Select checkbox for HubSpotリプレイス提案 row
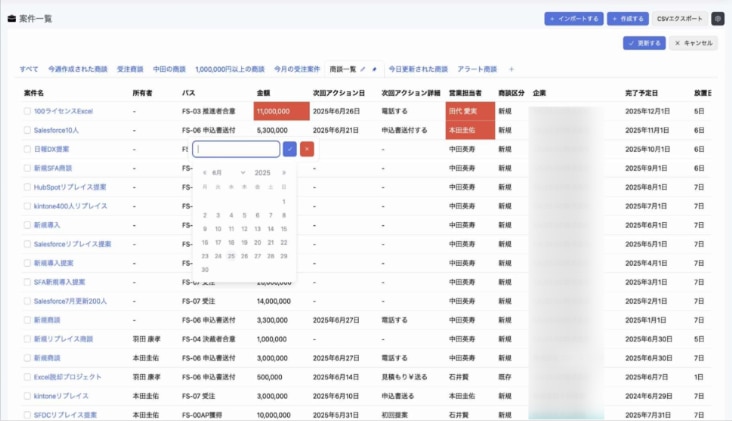The height and width of the screenshot is (421, 732). click(x=28, y=187)
